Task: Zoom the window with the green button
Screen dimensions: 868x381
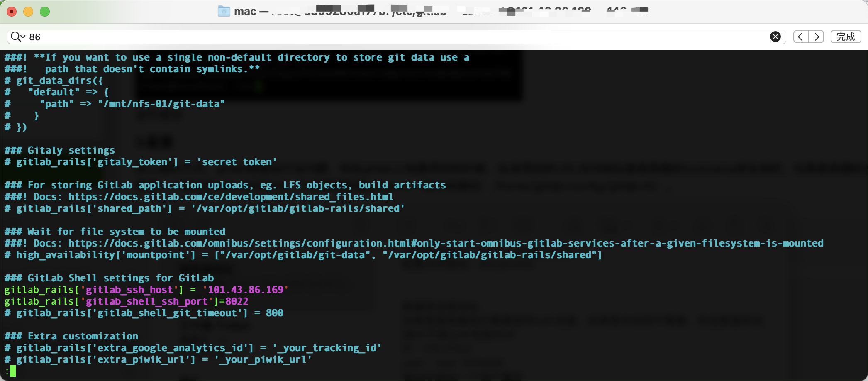Action: point(45,12)
